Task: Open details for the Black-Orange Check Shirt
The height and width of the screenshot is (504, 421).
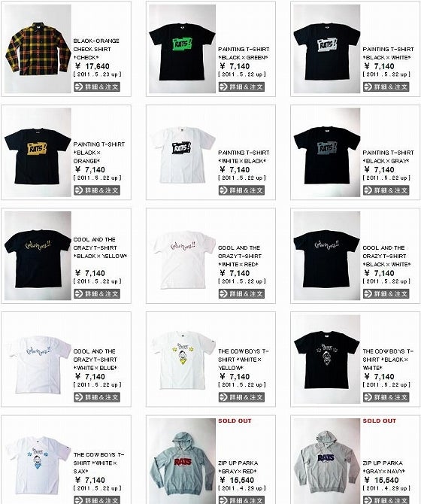Action: pyautogui.click(x=97, y=87)
